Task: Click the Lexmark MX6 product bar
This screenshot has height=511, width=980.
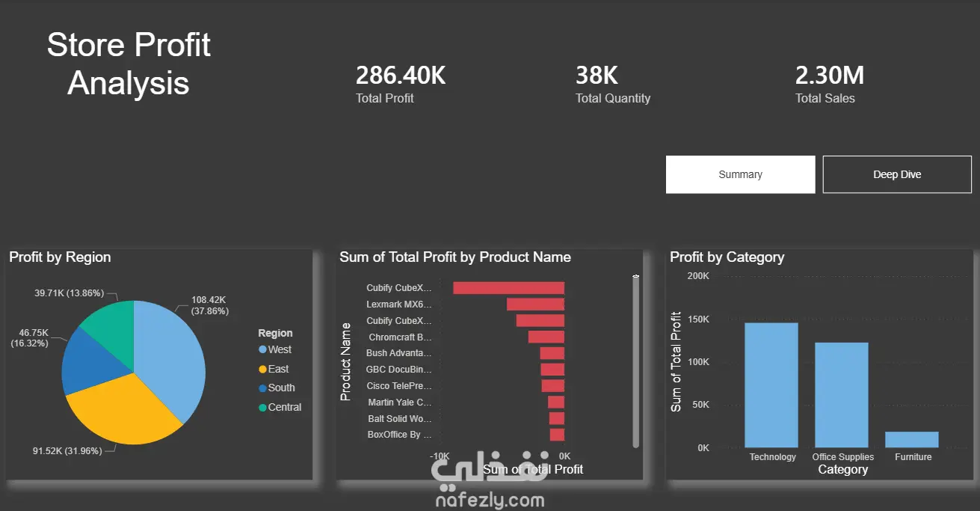Action: pyautogui.click(x=535, y=305)
